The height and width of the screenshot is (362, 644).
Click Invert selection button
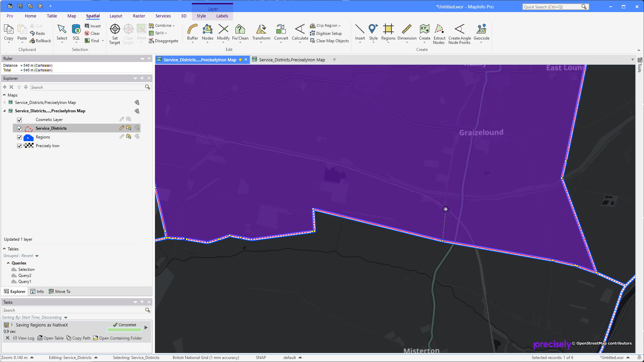click(x=93, y=26)
